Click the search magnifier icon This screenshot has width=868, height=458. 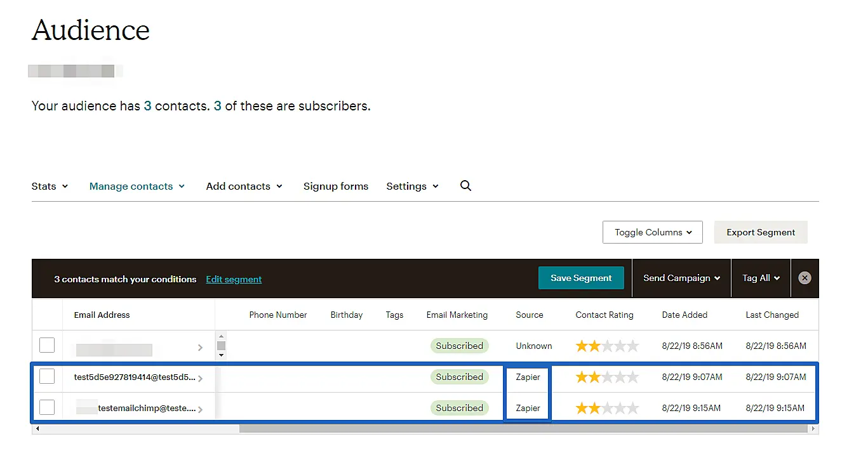[x=465, y=186]
